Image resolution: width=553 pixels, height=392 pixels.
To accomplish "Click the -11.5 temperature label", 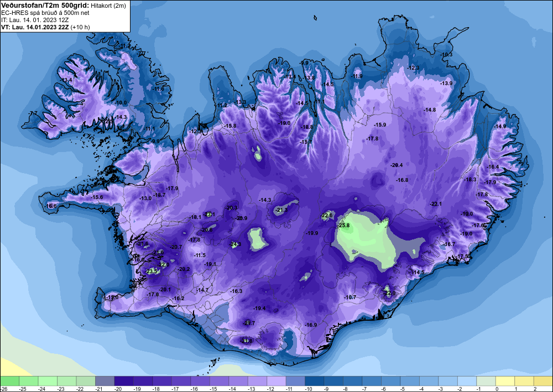I will click(200, 255).
